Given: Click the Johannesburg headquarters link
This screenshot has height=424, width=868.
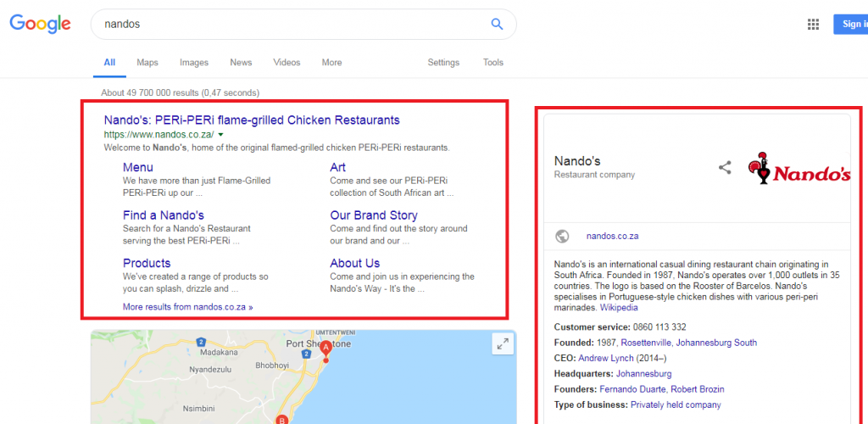Looking at the screenshot, I should coord(644,374).
